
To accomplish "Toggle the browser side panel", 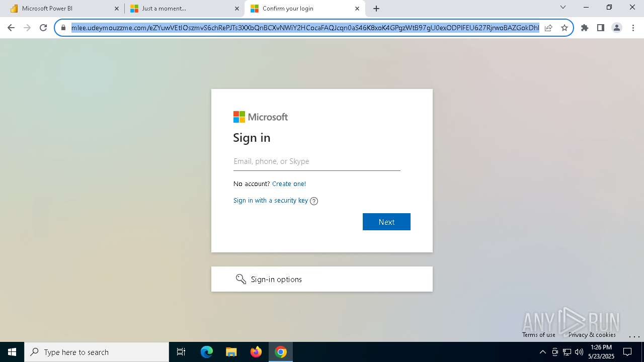I will click(x=601, y=28).
